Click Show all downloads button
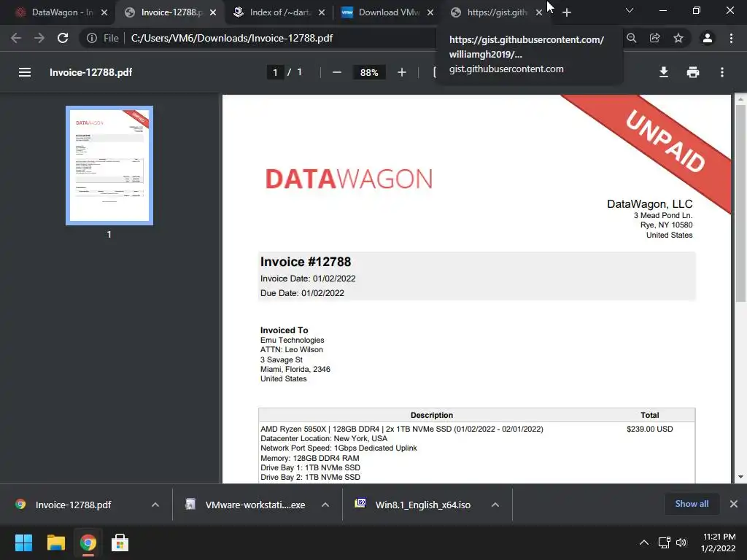The image size is (747, 560). click(x=692, y=504)
